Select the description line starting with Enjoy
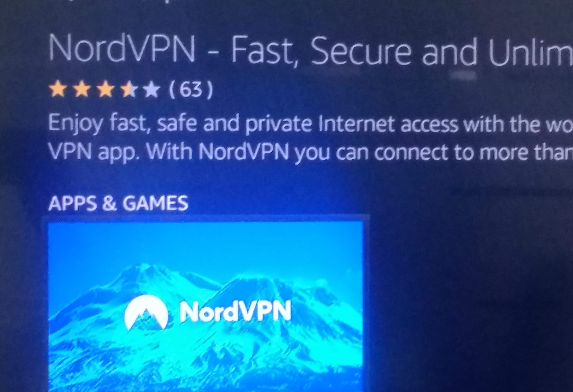Screen dimensions: 573x392 [x=311, y=124]
